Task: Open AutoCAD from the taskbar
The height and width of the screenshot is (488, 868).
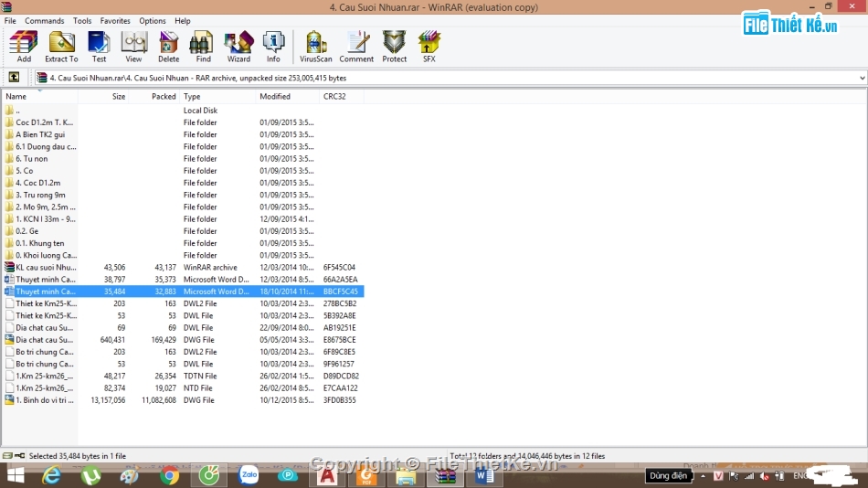Action: pyautogui.click(x=327, y=476)
